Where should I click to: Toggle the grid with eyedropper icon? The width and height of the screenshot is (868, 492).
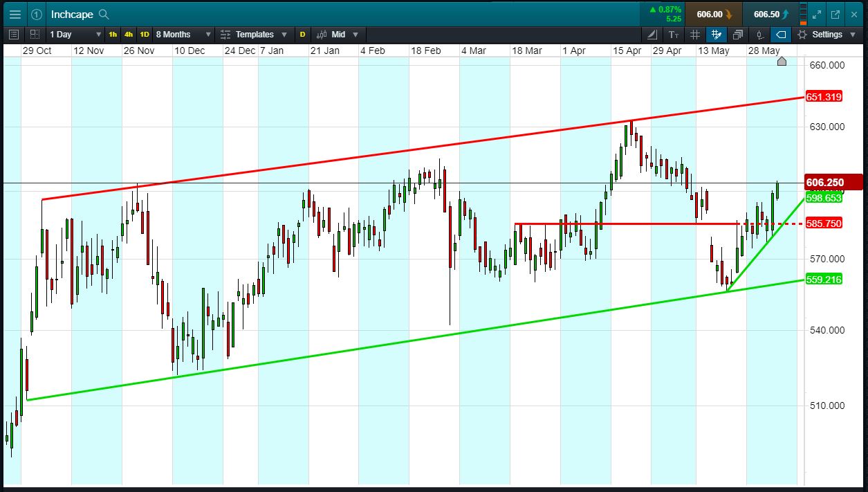click(717, 34)
